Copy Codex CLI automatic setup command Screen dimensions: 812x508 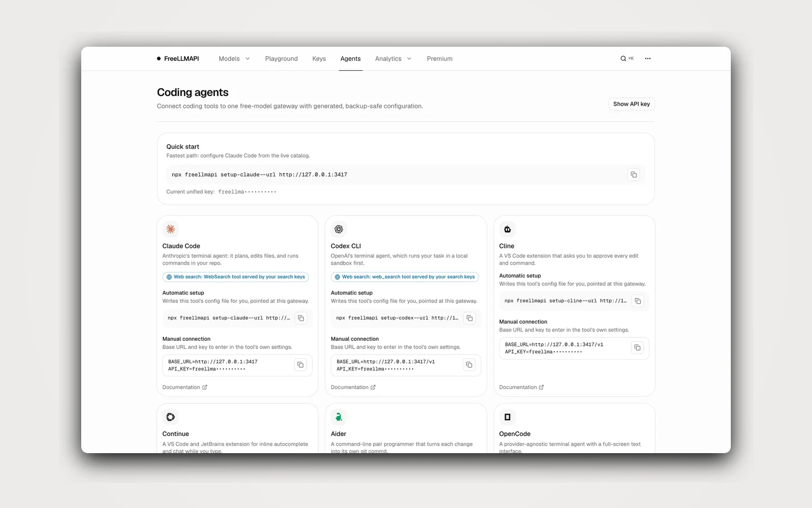point(469,318)
